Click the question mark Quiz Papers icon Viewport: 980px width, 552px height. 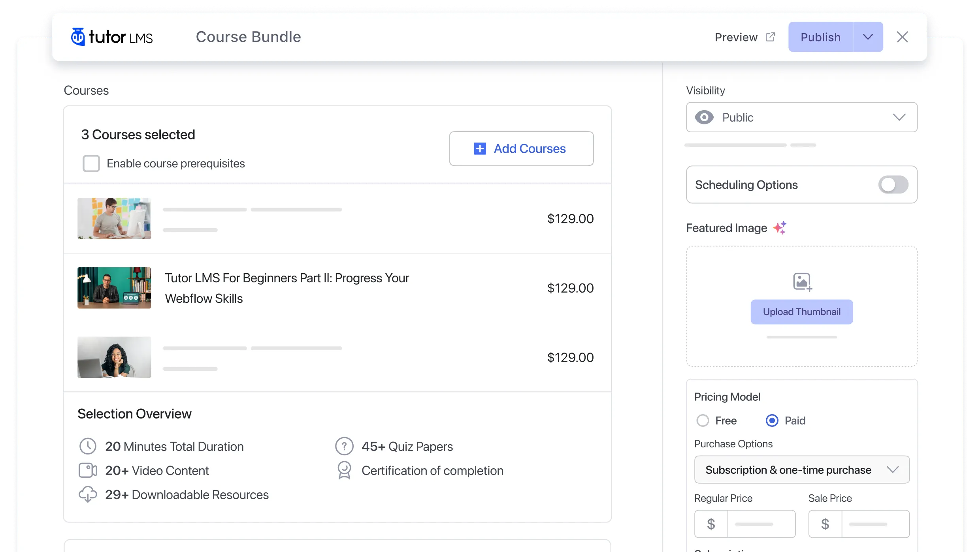344,446
